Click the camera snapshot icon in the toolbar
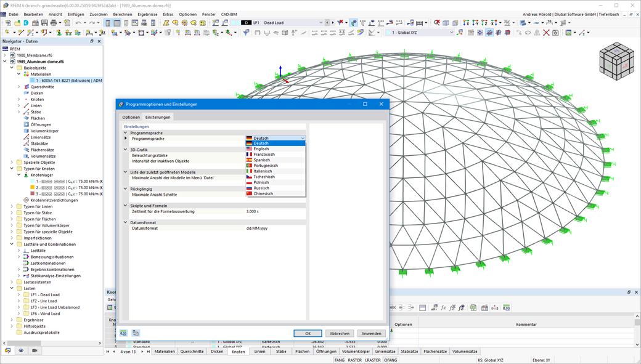The image size is (641, 364). pos(555,32)
